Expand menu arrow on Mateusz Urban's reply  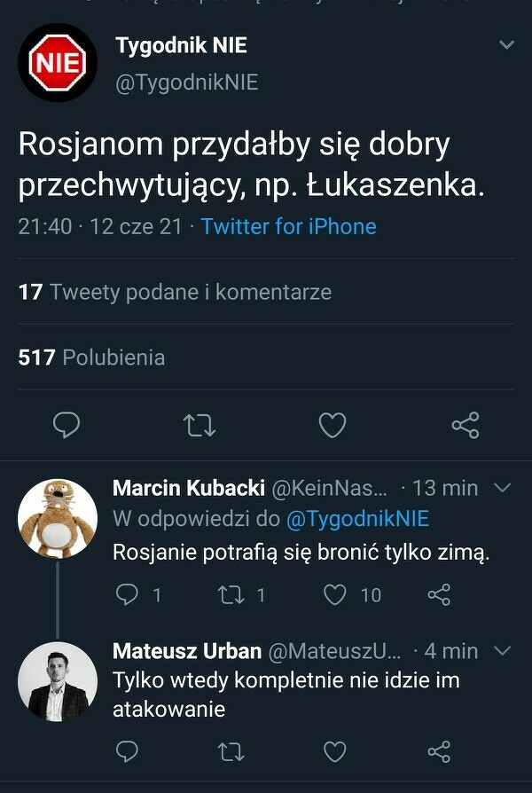(501, 651)
